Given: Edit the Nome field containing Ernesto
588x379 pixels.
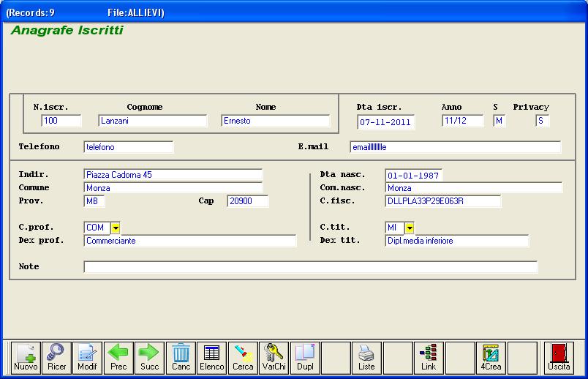Looking at the screenshot, I should (x=275, y=121).
